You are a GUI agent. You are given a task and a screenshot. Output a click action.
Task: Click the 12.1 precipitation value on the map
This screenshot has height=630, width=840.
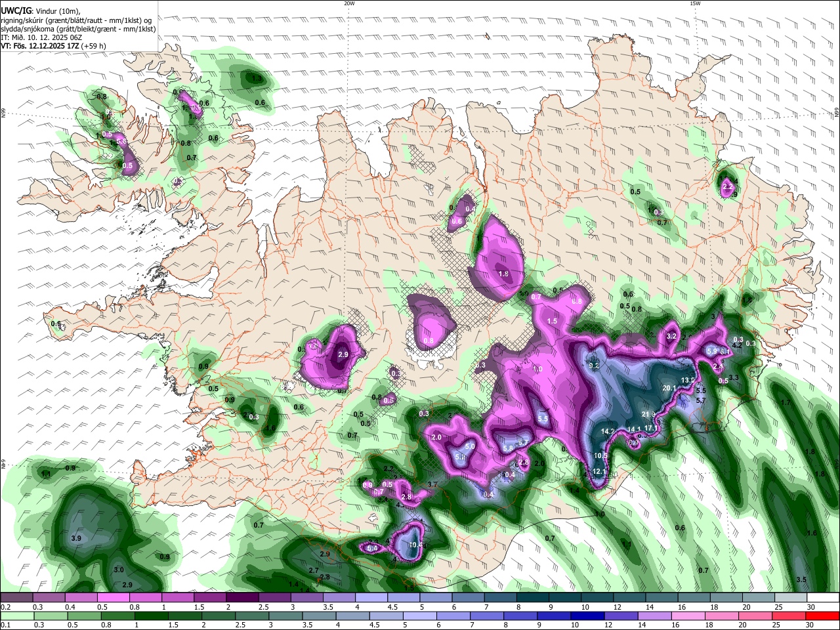(x=599, y=471)
